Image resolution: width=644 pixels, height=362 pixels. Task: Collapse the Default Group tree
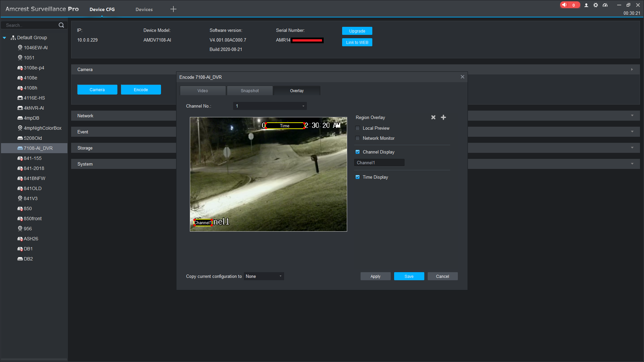[4, 38]
